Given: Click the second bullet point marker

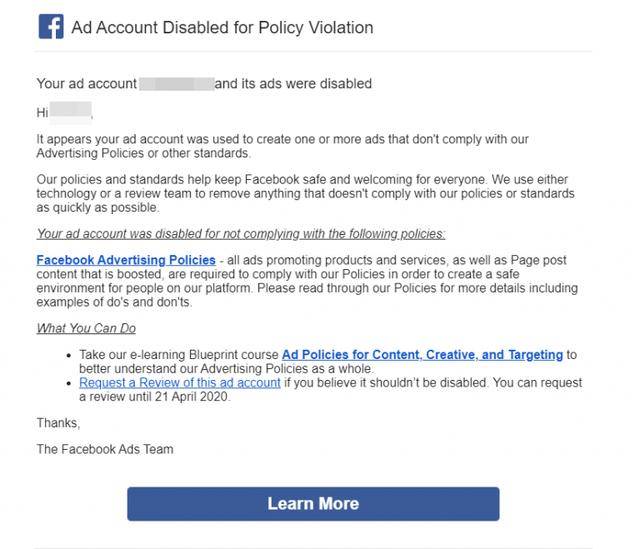Looking at the screenshot, I should 69,384.
